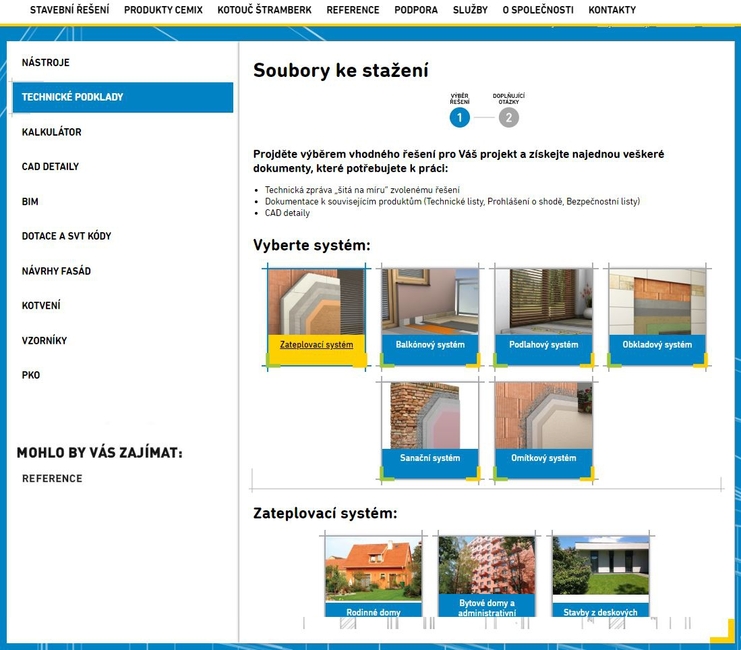
Task: Open Produkty Cemix menu item
Action: 163,10
